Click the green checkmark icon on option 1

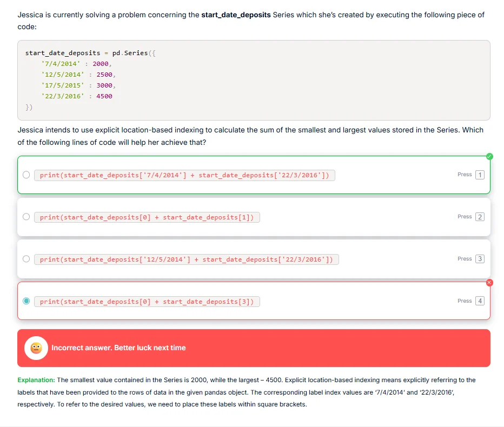tap(489, 157)
